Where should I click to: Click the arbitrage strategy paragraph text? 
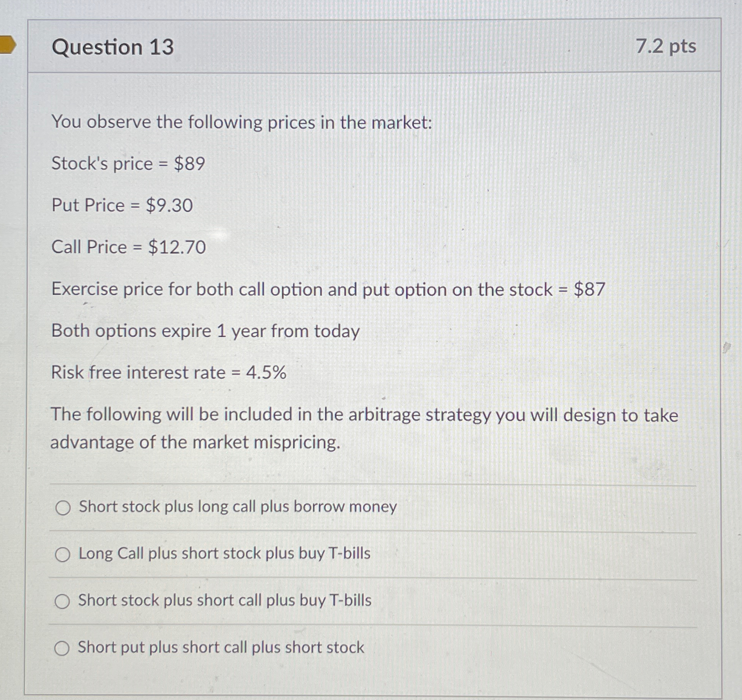click(x=362, y=427)
